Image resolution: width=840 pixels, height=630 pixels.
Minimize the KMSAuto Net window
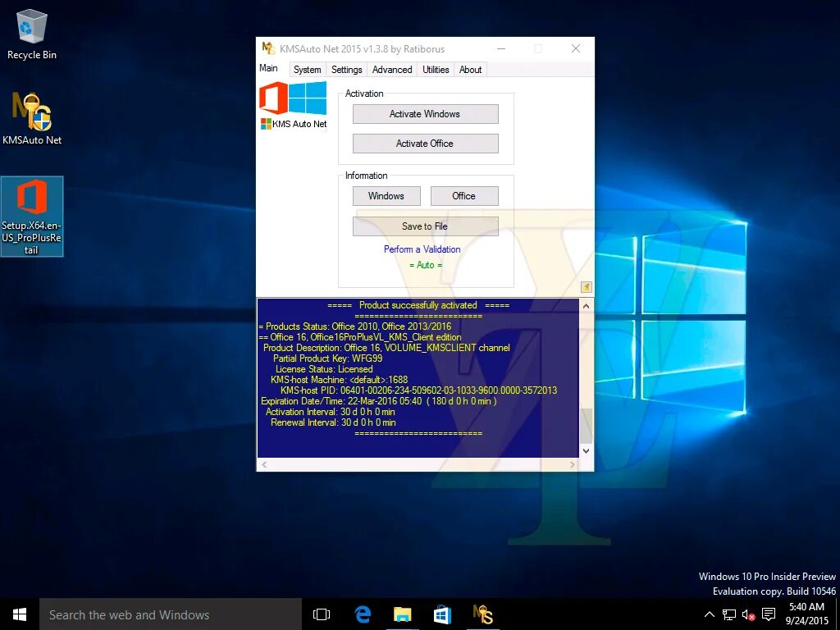[x=501, y=48]
